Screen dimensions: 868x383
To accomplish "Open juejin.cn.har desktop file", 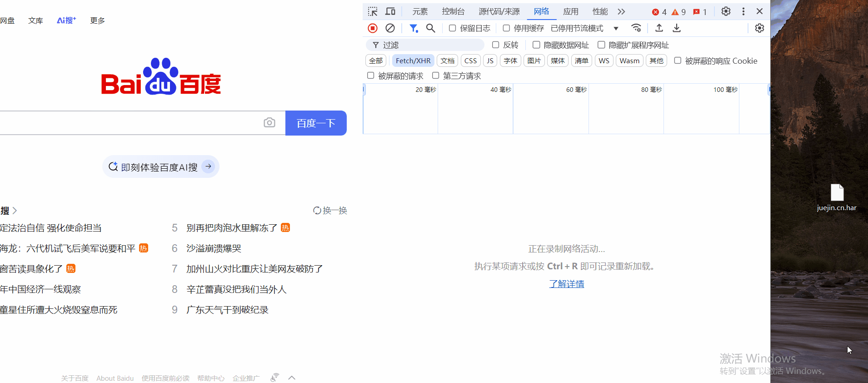I will pyautogui.click(x=837, y=198).
